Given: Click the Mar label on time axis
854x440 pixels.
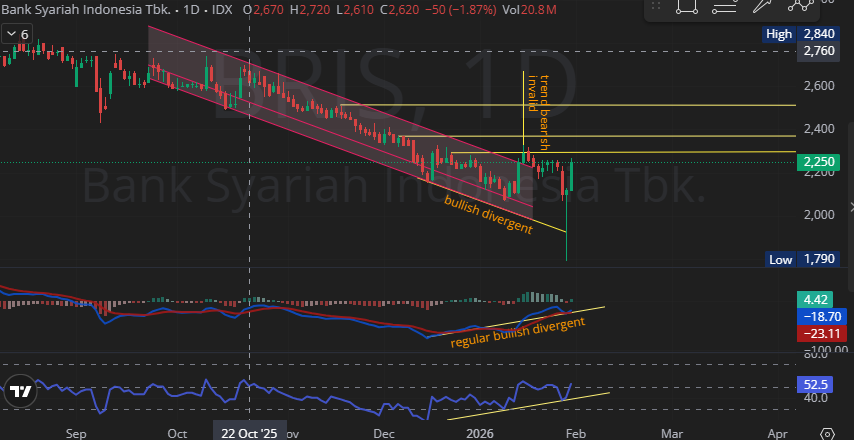Looking at the screenshot, I should click(671, 433).
